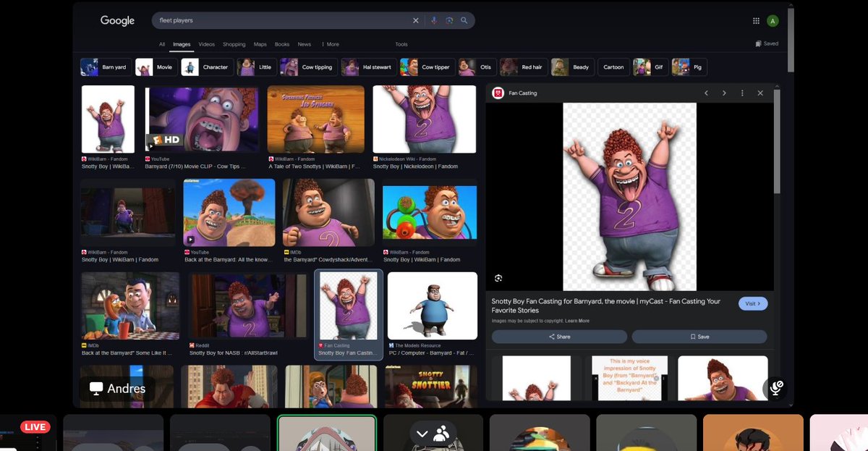868x451 pixels.
Task: Open Back at the Barnyard YouTube thumbnail
Action: [x=229, y=213]
